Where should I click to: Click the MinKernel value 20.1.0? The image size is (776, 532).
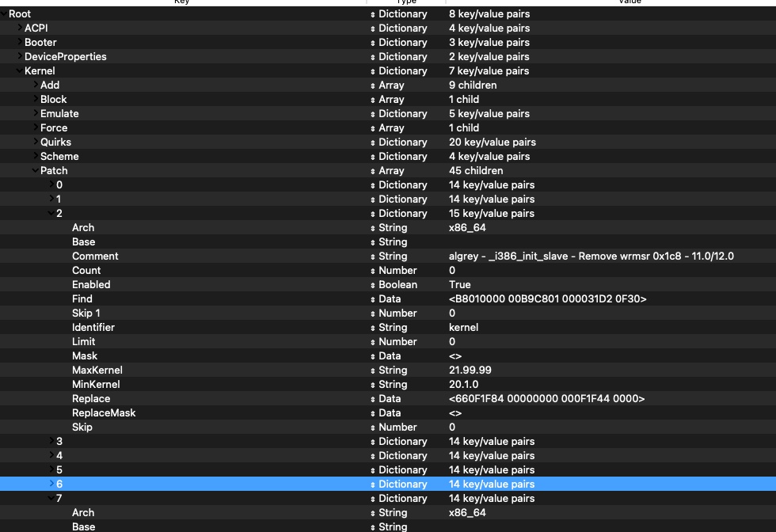[463, 385]
